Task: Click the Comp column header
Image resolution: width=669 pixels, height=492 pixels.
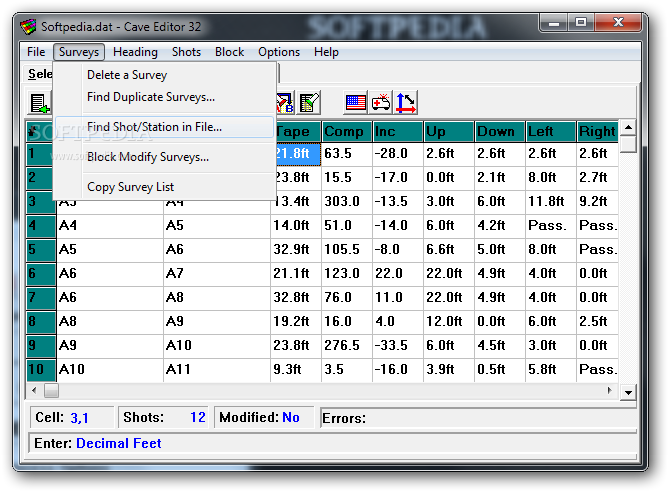Action: click(x=347, y=131)
